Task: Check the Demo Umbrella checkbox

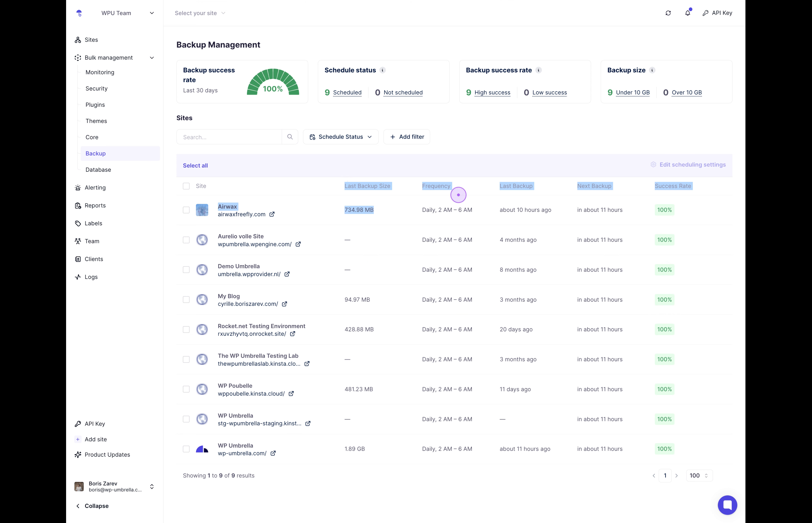Action: (186, 270)
